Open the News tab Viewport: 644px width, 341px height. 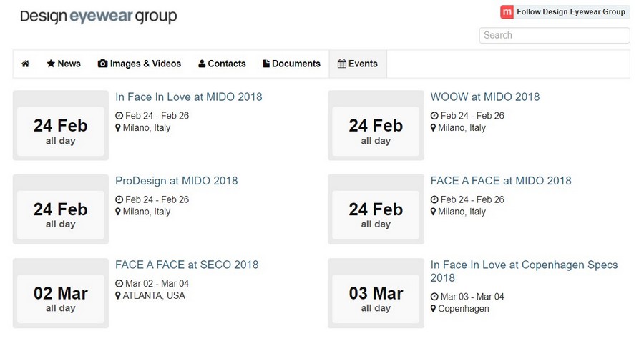pos(64,64)
